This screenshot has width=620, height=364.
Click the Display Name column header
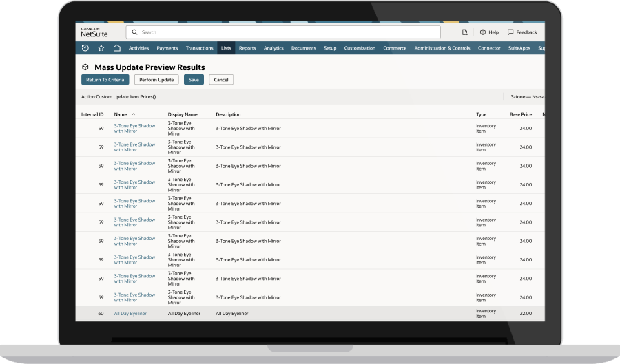click(x=183, y=114)
